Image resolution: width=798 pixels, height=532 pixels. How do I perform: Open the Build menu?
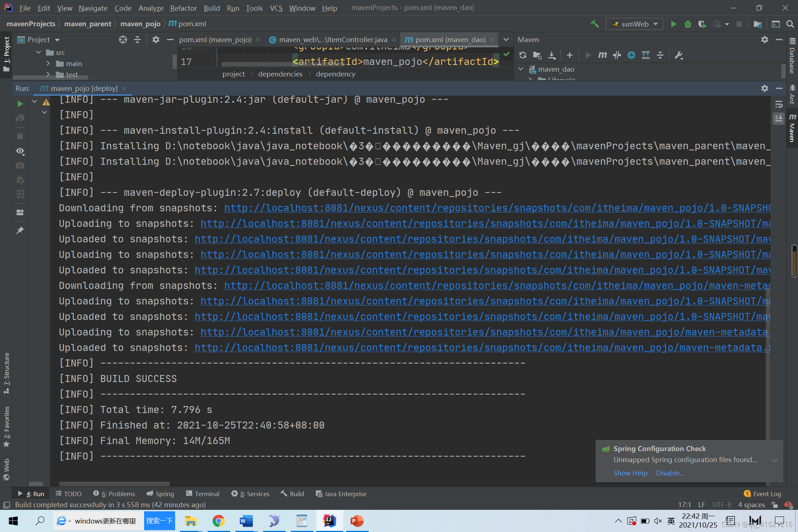coord(212,8)
